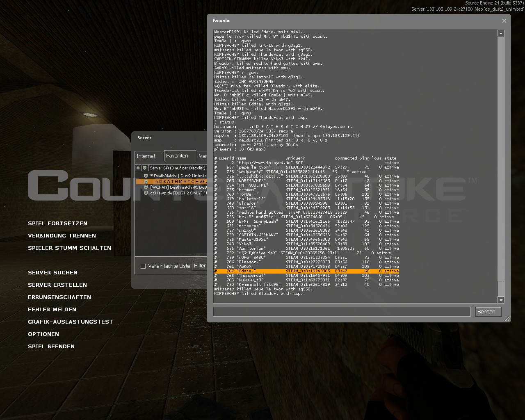Click VAC shield icon of highlighted DEATHMATCH #3 row

pos(145,181)
